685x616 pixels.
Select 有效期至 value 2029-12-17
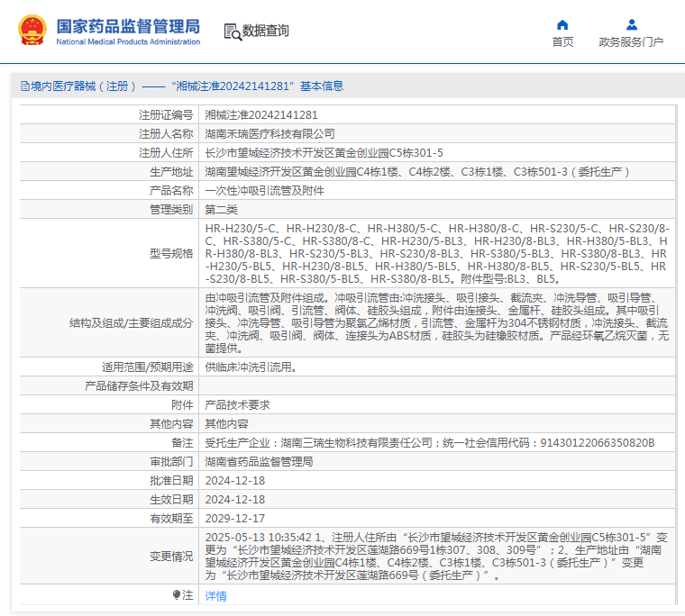click(x=235, y=518)
